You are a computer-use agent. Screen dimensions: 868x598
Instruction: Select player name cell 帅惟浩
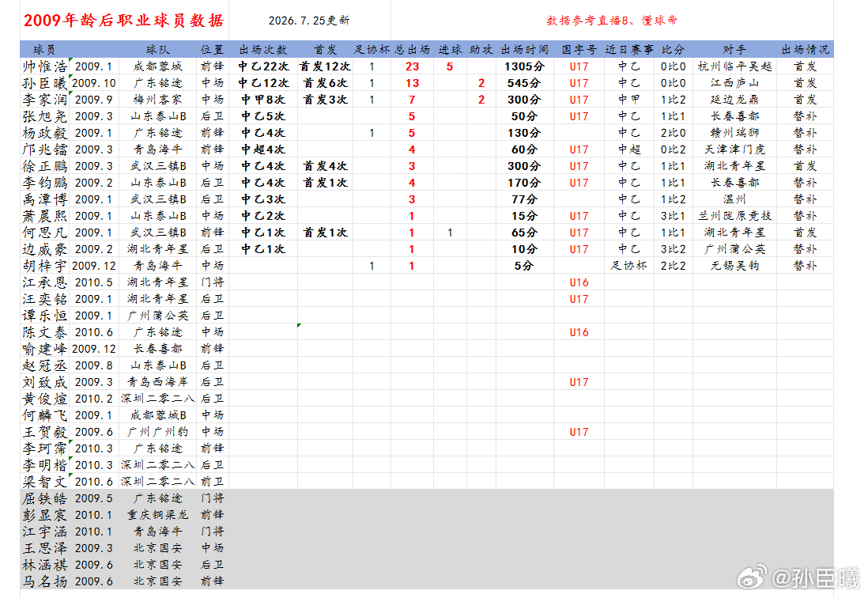pos(45,66)
